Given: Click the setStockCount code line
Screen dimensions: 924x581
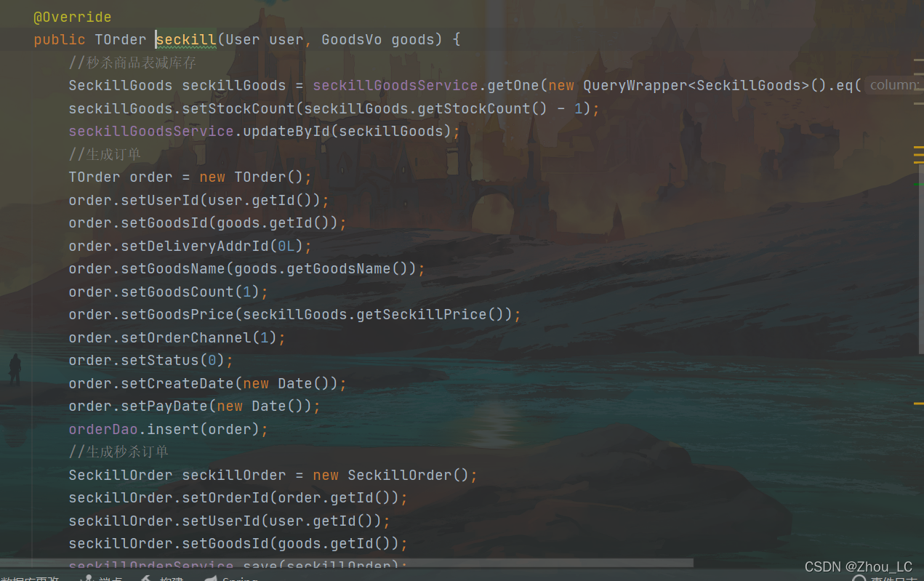Looking at the screenshot, I should [x=334, y=108].
